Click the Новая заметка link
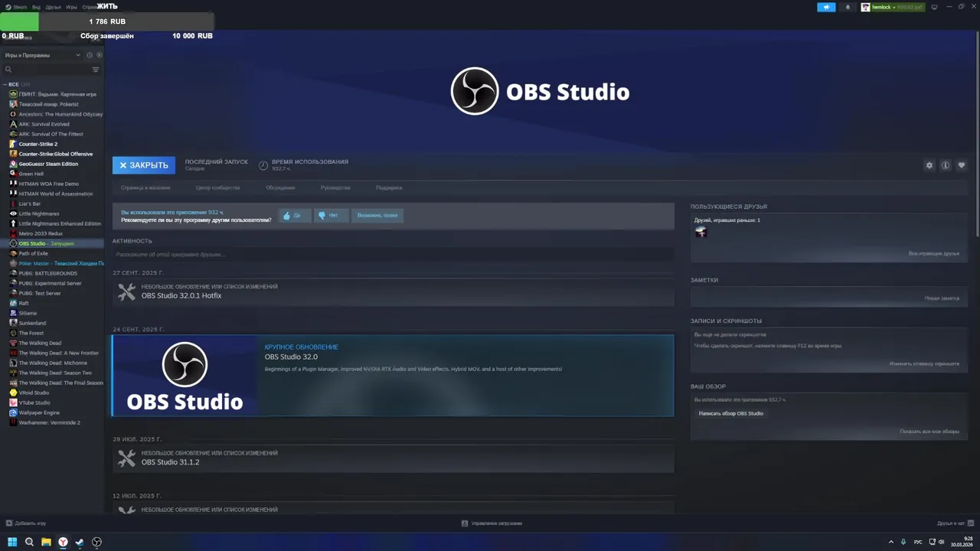The width and height of the screenshot is (980, 551). (942, 298)
